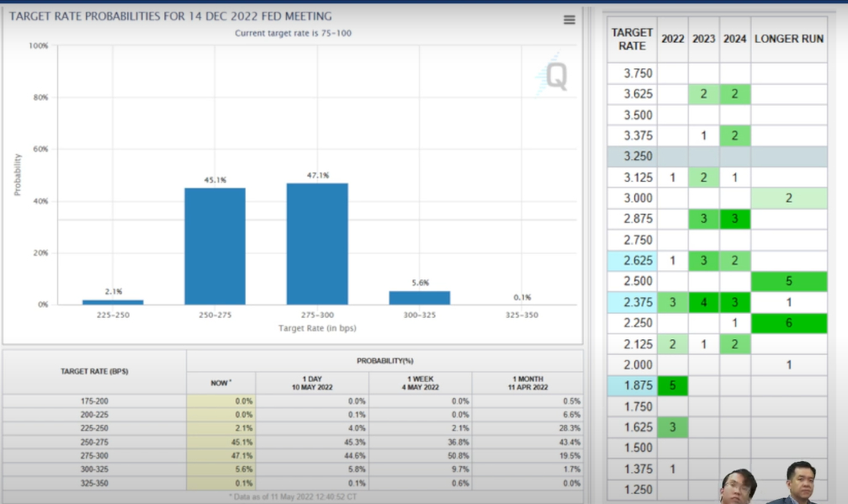Select the small 225-250 bar showing 2.1%

(113, 301)
